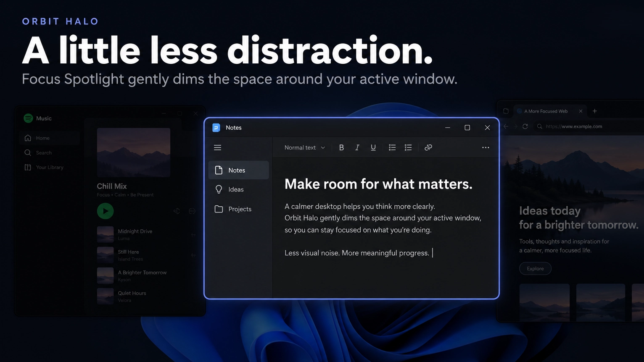Open the three-dot more options menu
The width and height of the screenshot is (644, 362).
click(x=486, y=147)
